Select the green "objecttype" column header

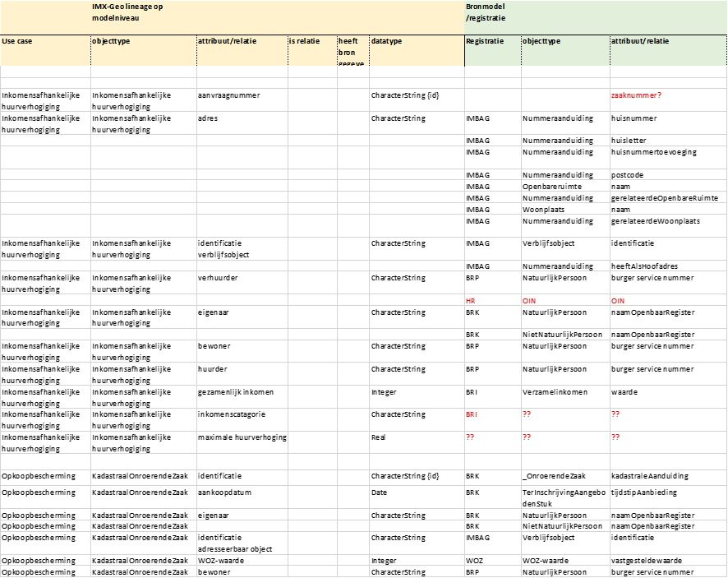point(543,41)
